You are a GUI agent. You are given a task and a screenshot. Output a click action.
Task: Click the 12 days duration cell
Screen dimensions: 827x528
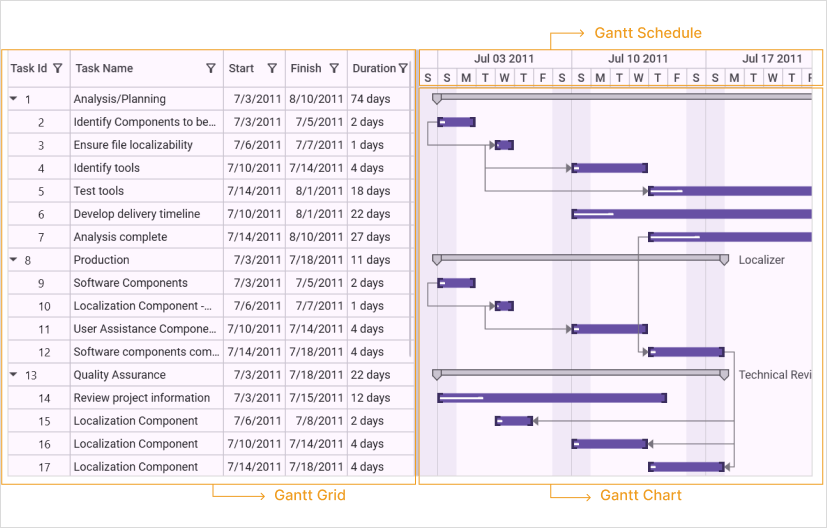(x=381, y=398)
